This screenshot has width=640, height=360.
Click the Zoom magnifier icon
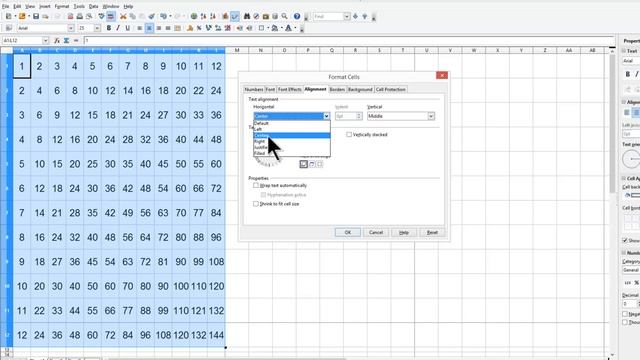point(284,16)
